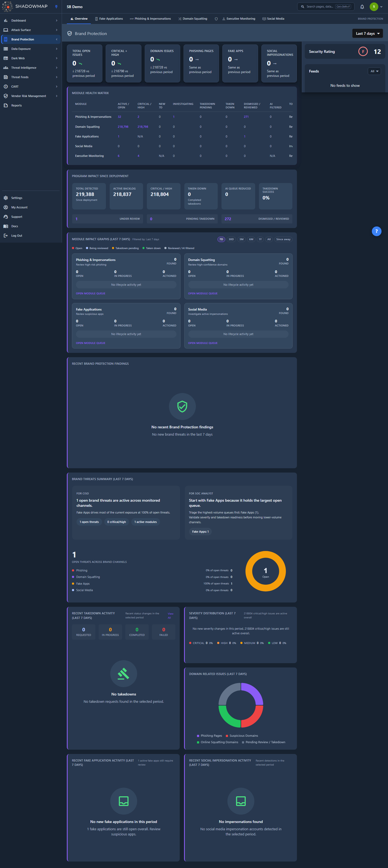Switch to the Fake Applications tab
The image size is (388, 868).
(109, 19)
